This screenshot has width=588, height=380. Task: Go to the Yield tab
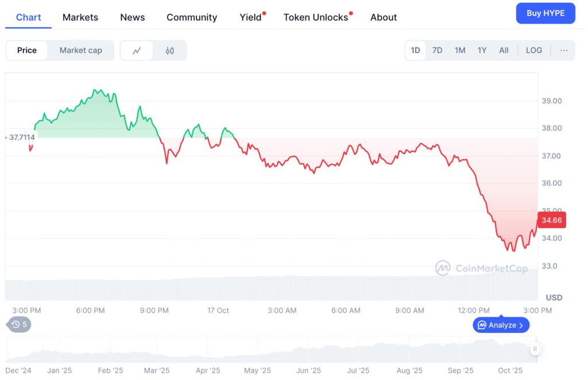[250, 17]
